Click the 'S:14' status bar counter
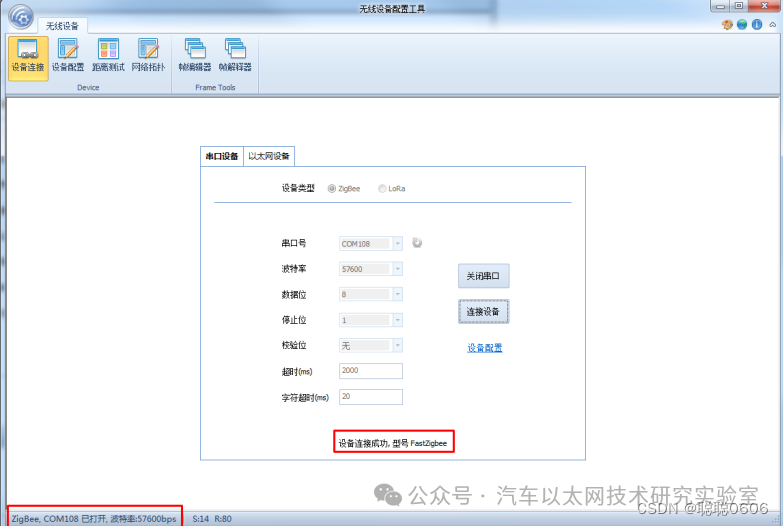 click(x=201, y=519)
